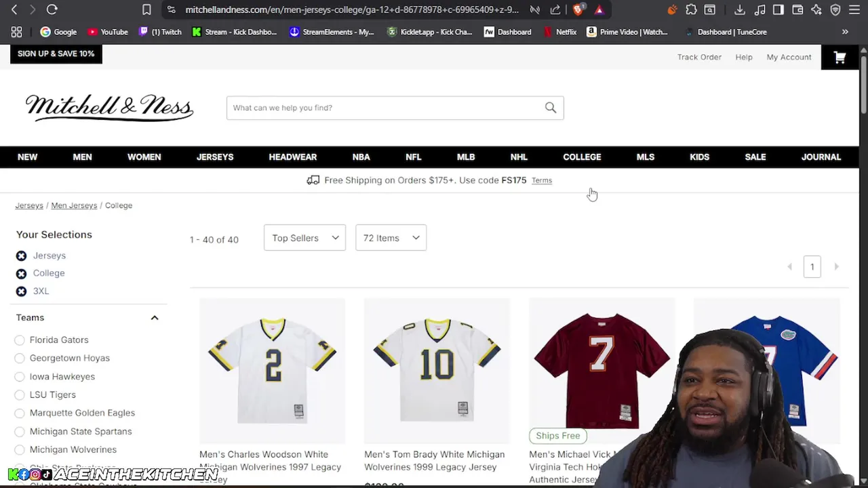868x488 pixels.
Task: Open the NEW navigation menu
Action: click(x=27, y=157)
